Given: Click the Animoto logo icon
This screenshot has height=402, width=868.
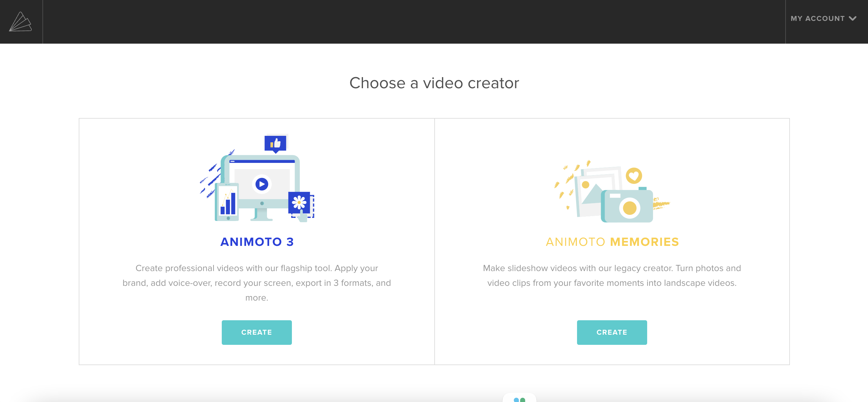Looking at the screenshot, I should (x=20, y=22).
